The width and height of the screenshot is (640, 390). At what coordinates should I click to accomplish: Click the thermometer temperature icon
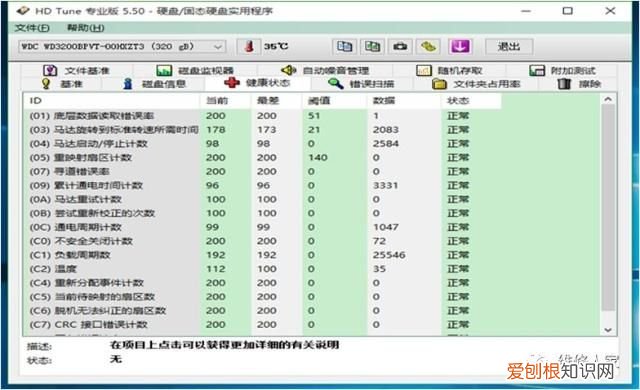click(249, 47)
